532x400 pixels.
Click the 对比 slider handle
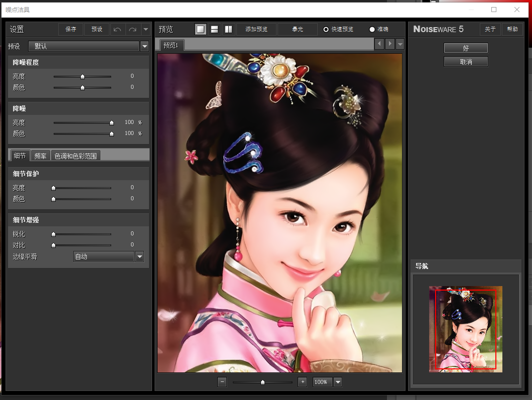(x=53, y=245)
